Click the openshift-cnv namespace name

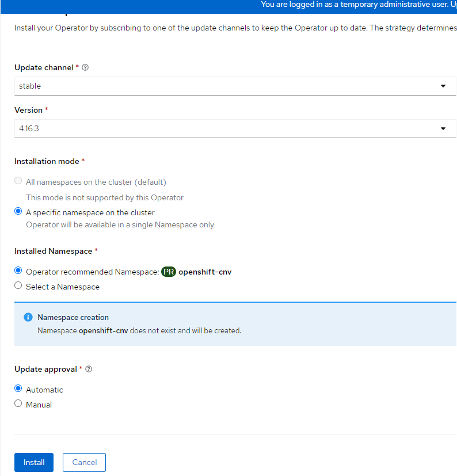[205, 272]
